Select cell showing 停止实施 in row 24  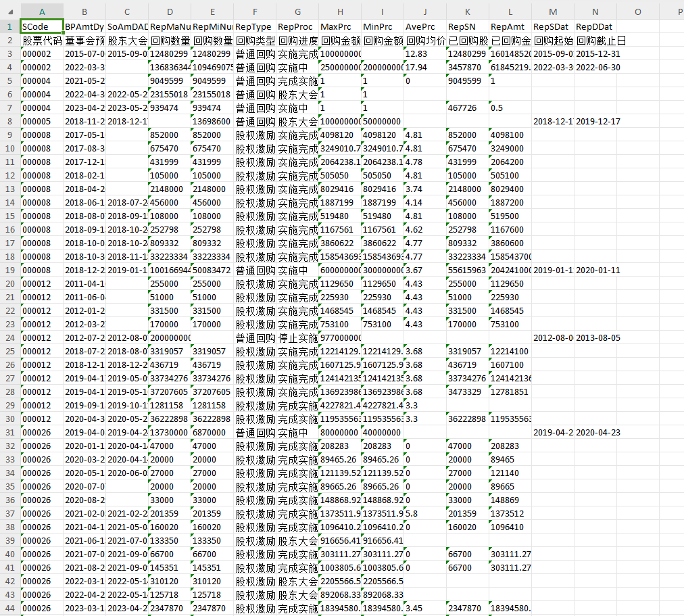point(297,337)
